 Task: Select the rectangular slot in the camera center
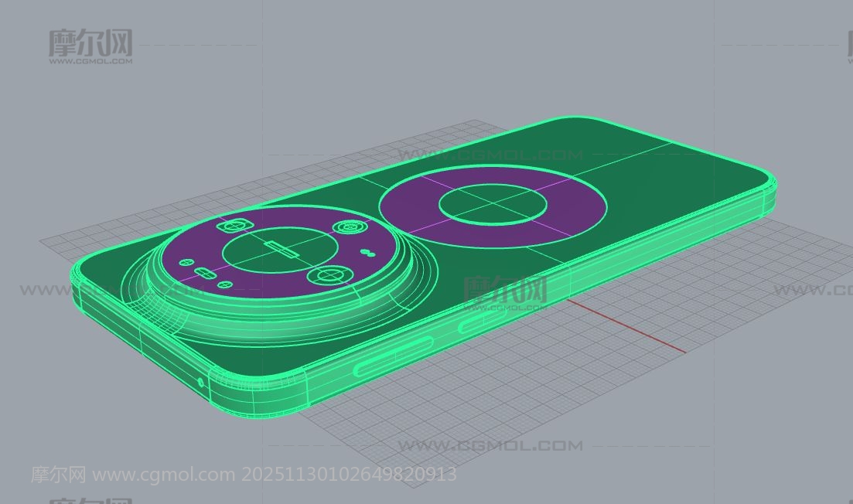point(279,249)
